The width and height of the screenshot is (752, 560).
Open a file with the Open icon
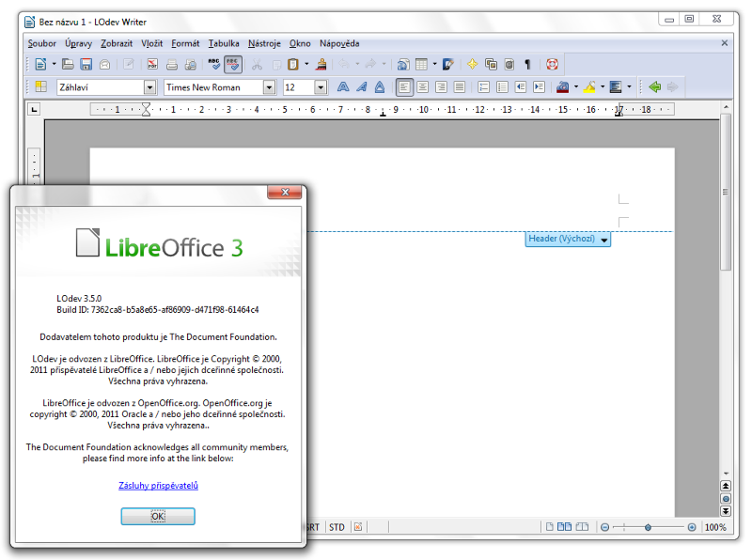[68, 64]
